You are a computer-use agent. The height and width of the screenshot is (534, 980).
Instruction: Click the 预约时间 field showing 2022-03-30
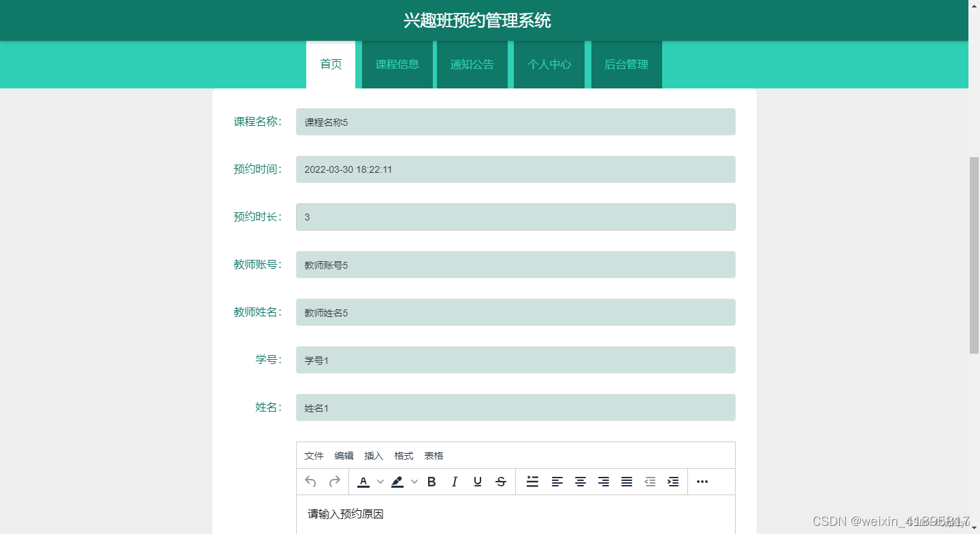pos(516,169)
